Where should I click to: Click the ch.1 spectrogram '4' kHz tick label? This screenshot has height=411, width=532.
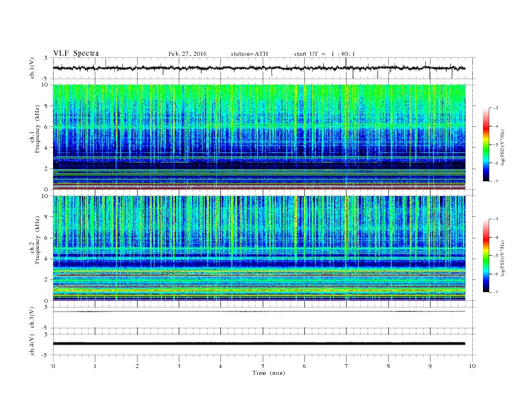pos(47,148)
